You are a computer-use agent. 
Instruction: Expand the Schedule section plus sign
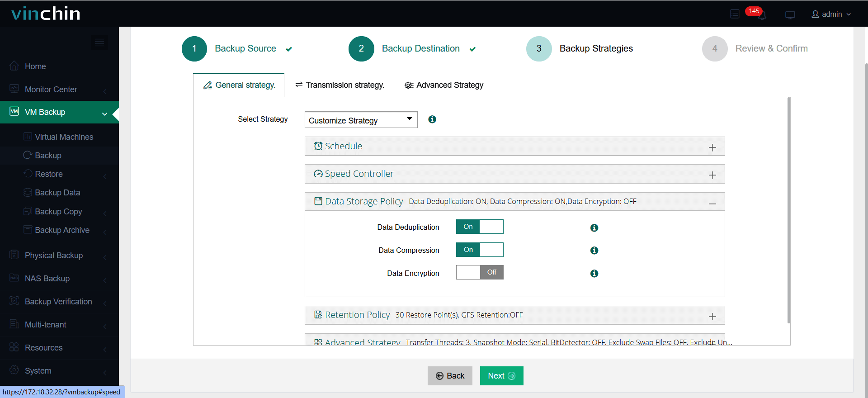click(x=712, y=147)
